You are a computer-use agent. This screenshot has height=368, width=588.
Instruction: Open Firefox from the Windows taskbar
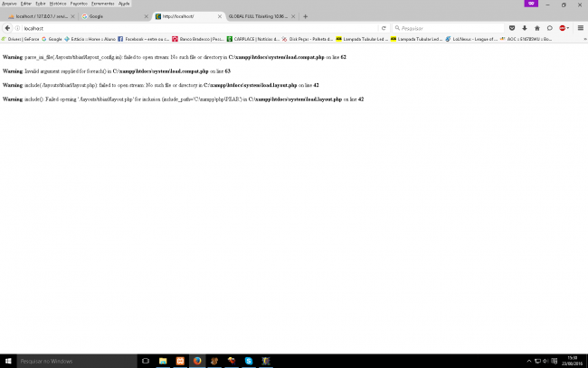click(x=198, y=361)
